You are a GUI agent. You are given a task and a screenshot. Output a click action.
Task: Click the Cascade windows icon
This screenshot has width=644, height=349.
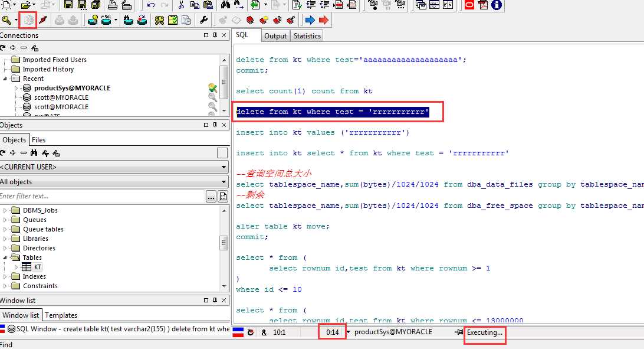tap(420, 5)
